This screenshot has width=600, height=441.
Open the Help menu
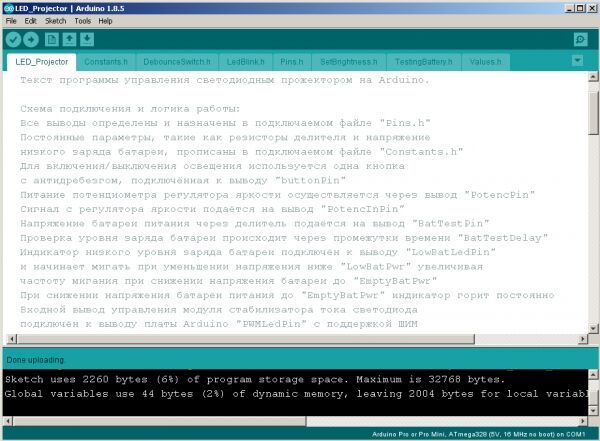[105, 21]
